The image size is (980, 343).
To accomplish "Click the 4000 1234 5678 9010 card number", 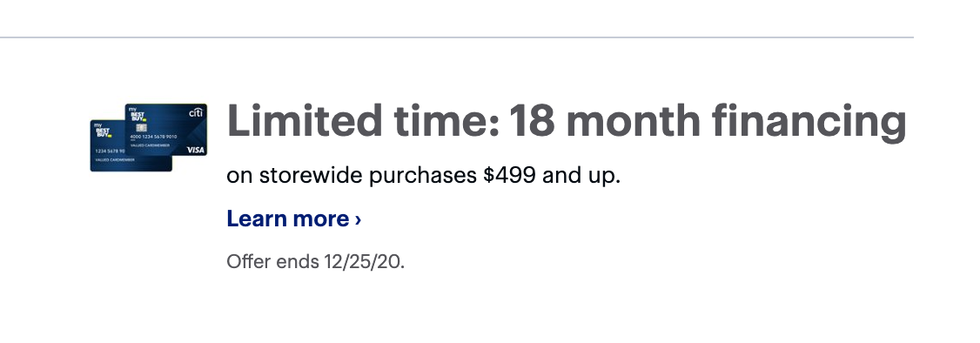I will (x=153, y=137).
